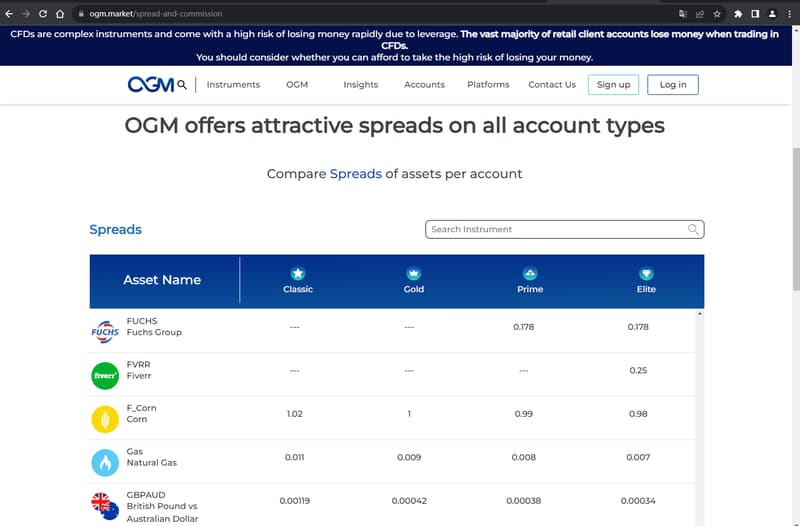
Task: Click the Gold crown account icon
Action: pyautogui.click(x=414, y=273)
